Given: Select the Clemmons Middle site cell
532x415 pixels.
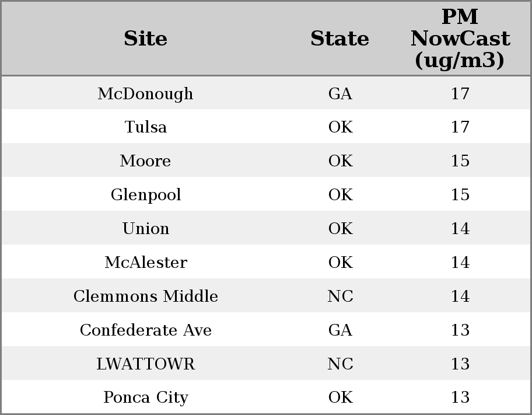Looking at the screenshot, I should [x=146, y=296].
